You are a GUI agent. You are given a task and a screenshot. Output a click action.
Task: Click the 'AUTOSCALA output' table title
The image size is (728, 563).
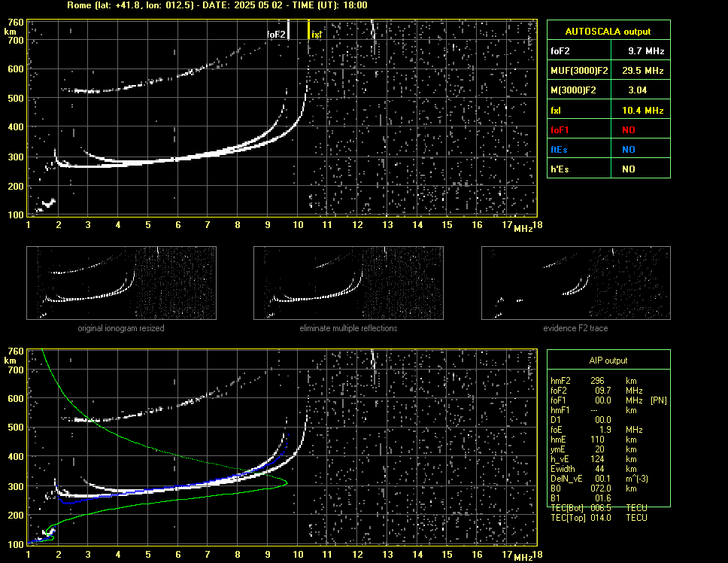click(608, 32)
